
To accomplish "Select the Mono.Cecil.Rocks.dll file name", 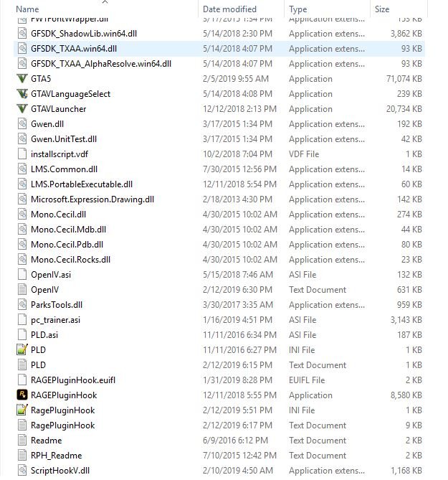I will pyautogui.click(x=71, y=260).
